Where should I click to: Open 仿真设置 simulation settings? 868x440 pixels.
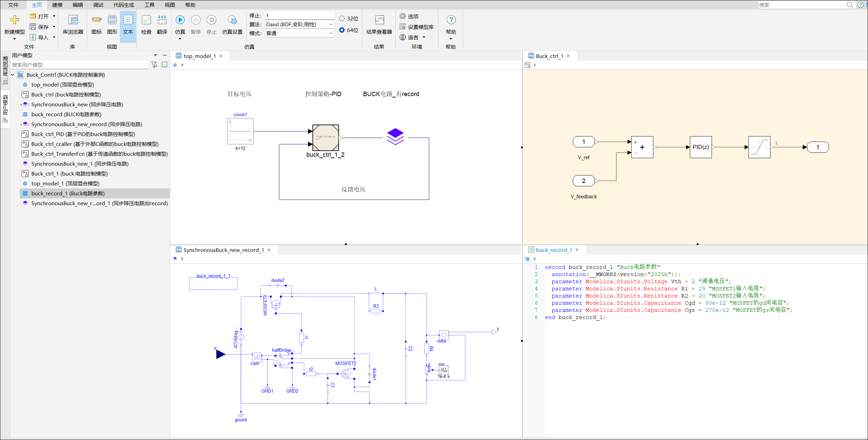232,24
